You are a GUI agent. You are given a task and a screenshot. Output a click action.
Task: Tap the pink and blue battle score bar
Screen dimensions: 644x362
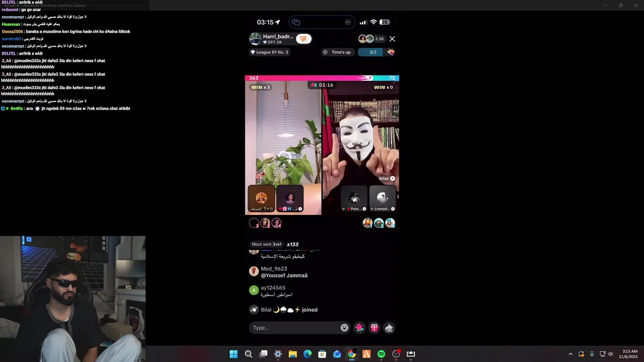(x=322, y=78)
